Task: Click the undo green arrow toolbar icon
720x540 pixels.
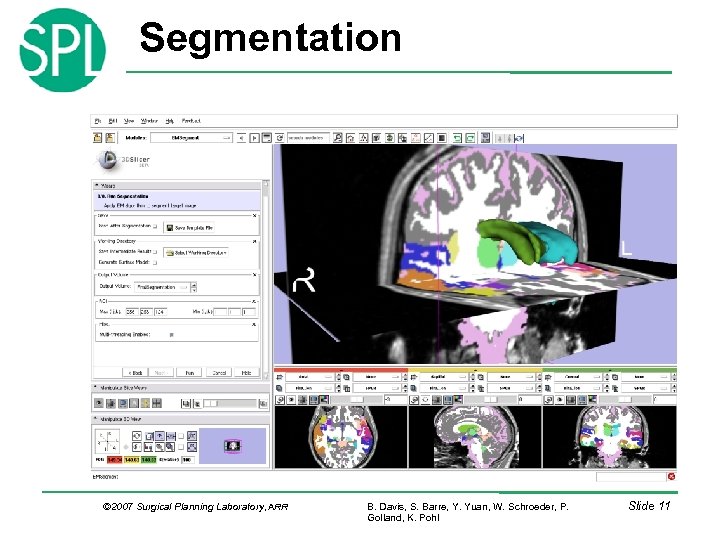Action: click(457, 138)
